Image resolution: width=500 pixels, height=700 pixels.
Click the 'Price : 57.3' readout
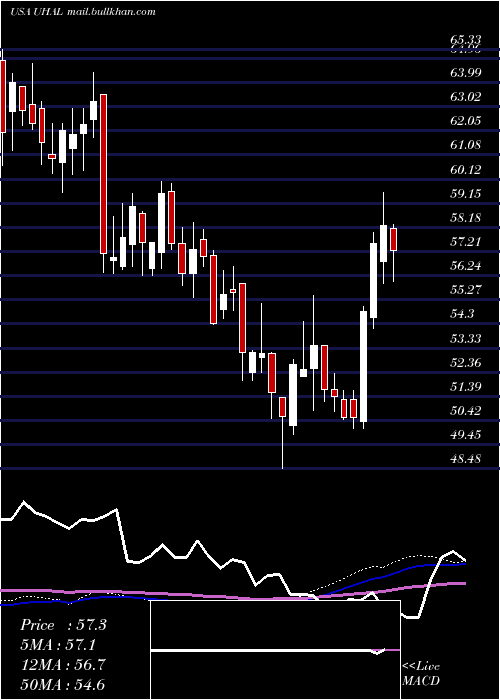click(63, 625)
